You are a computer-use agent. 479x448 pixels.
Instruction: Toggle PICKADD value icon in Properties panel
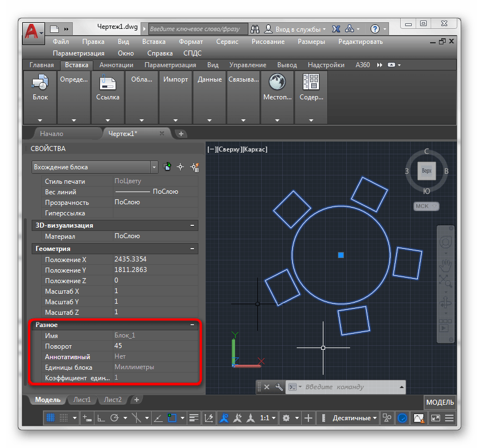[x=167, y=167]
